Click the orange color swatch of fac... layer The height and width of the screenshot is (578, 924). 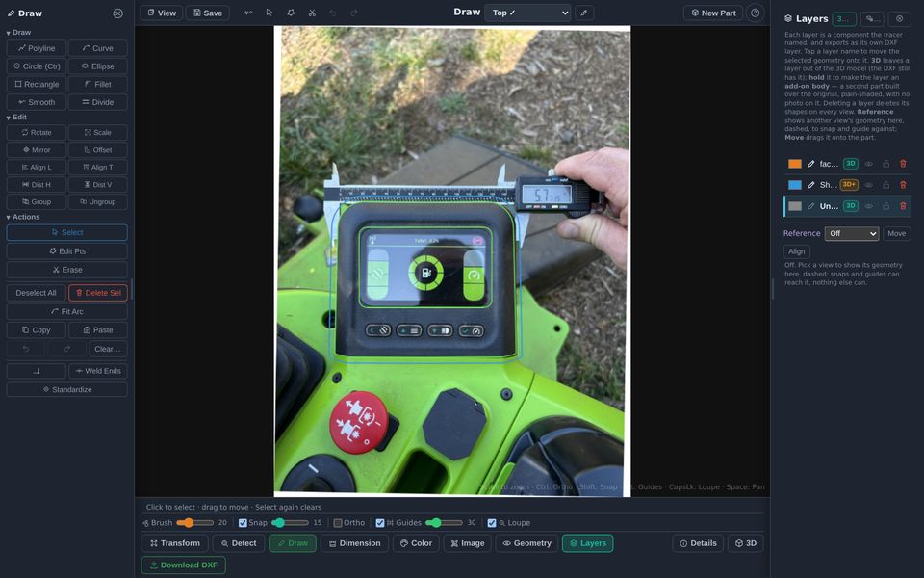[795, 164]
